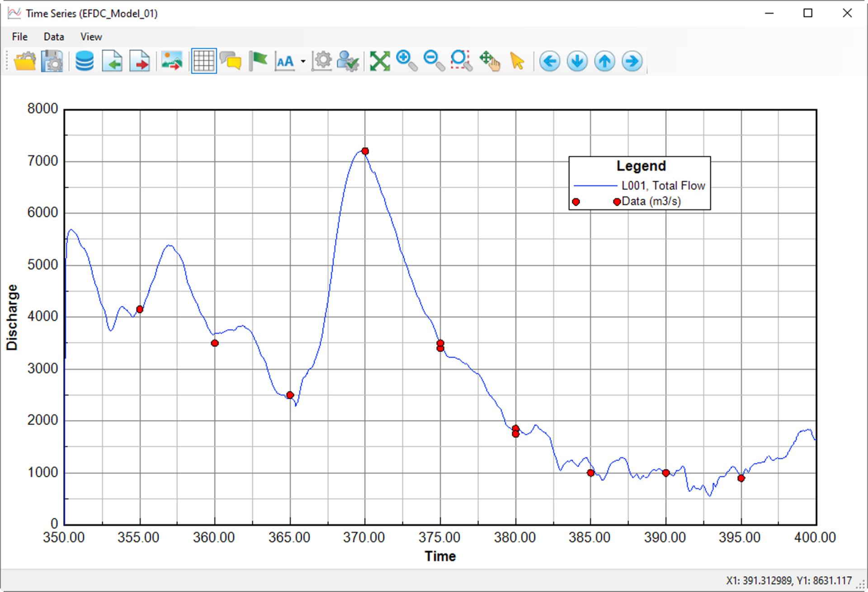The height and width of the screenshot is (592, 868).
Task: Activate the zoom in tool
Action: click(x=405, y=61)
